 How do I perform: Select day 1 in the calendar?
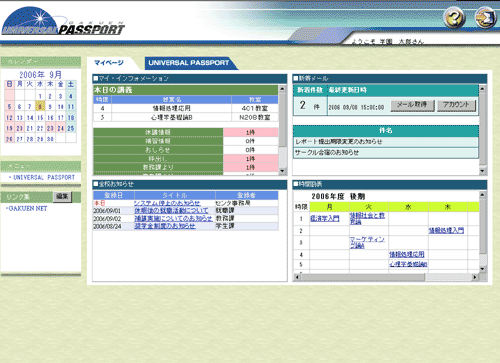[x=40, y=96]
